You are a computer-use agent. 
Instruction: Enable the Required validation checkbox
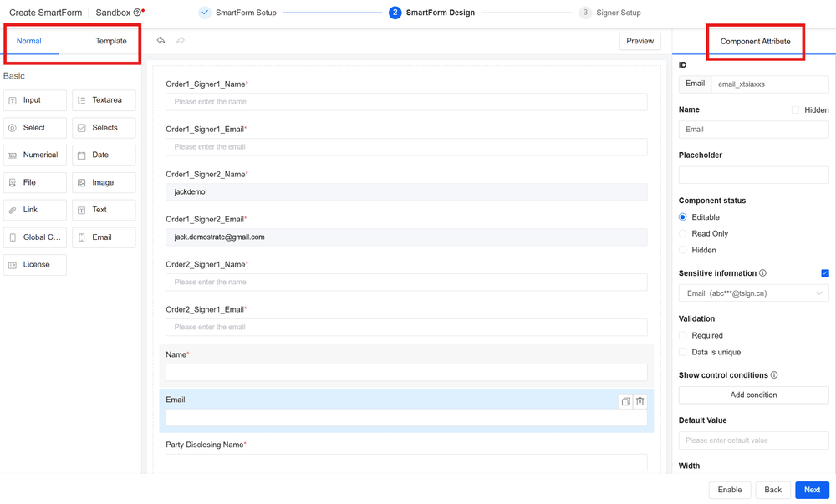[x=683, y=335]
